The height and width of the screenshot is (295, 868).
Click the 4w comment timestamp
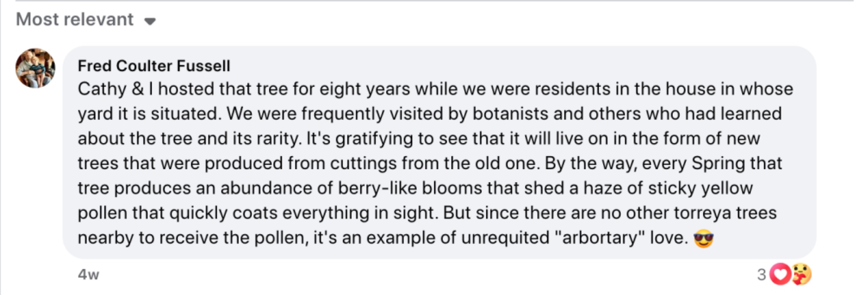[x=89, y=275]
